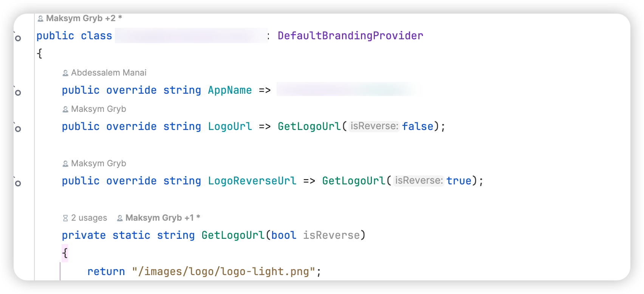Click Maksym Gryb author lens above LogoReverseUrl
The height and width of the screenshot is (294, 644).
coord(98,164)
